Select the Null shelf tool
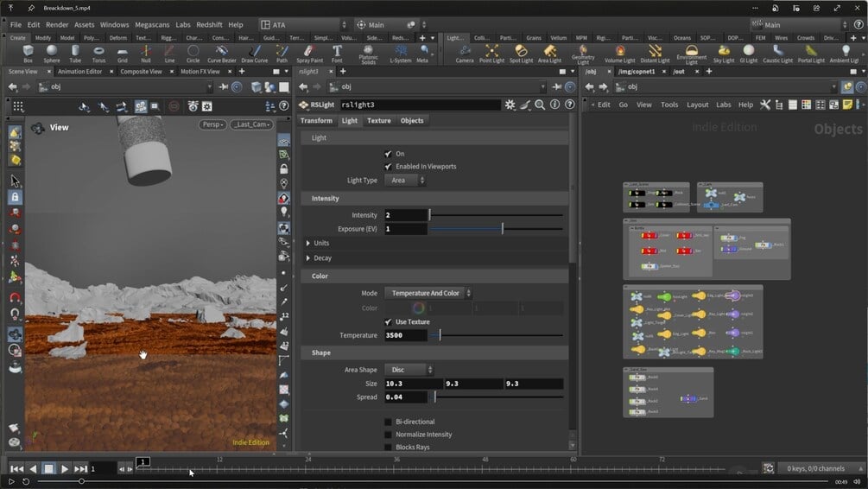This screenshot has width=868, height=489. [146, 54]
